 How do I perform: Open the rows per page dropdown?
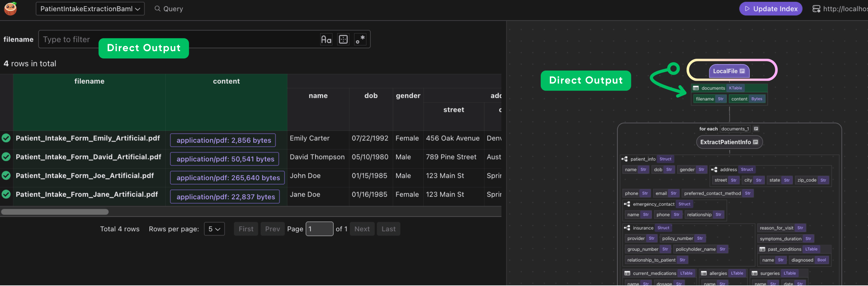tap(214, 229)
